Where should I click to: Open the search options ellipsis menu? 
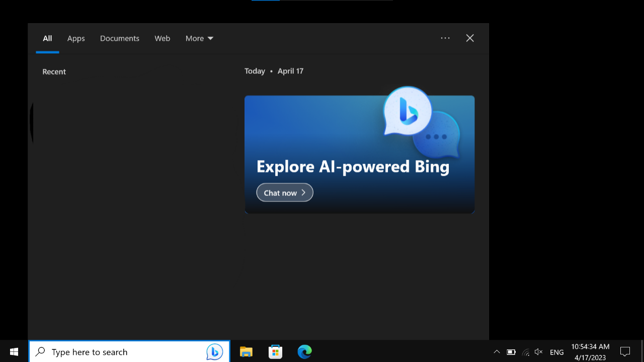[445, 38]
